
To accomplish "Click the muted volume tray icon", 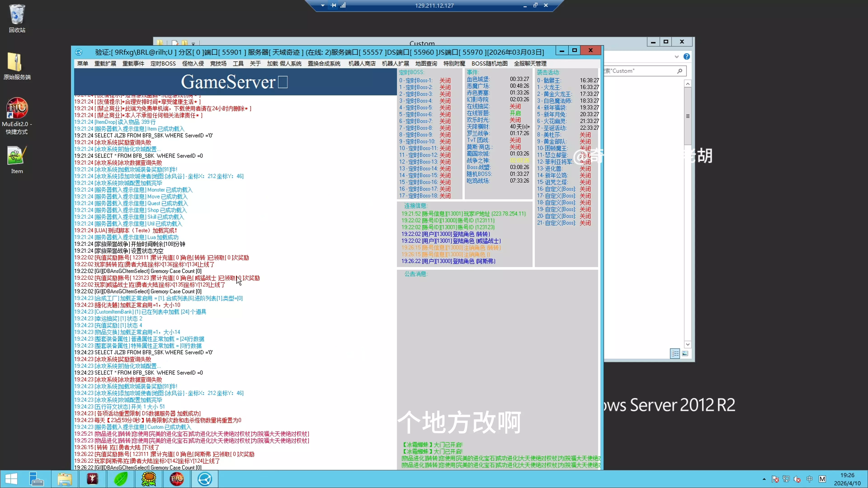I will 797,479.
